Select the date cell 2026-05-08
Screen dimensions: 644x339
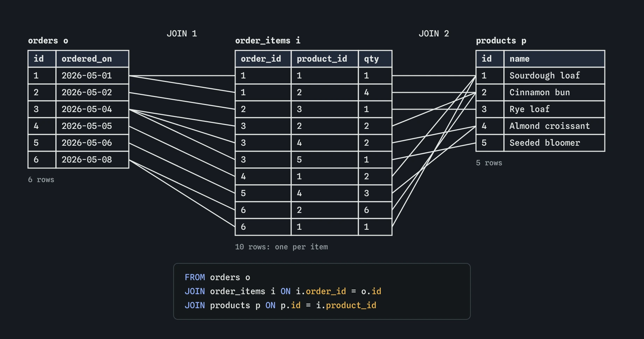[x=92, y=160]
